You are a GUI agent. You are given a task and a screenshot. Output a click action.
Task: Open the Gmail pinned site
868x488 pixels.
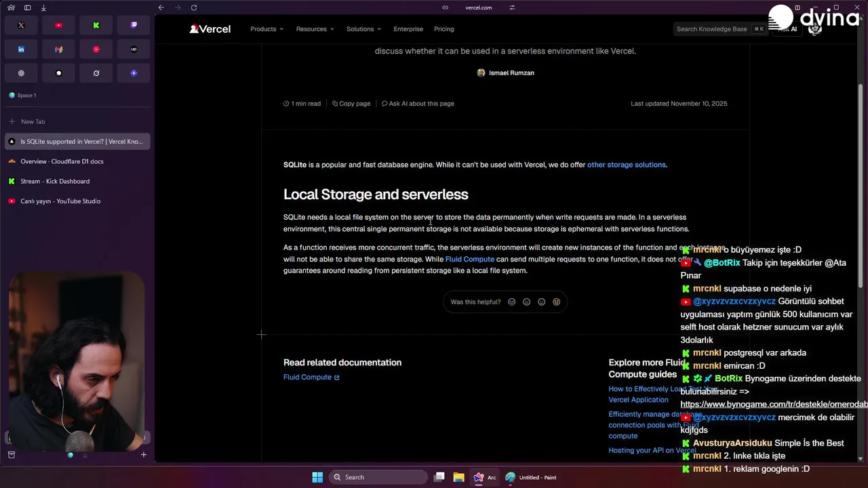(58, 49)
